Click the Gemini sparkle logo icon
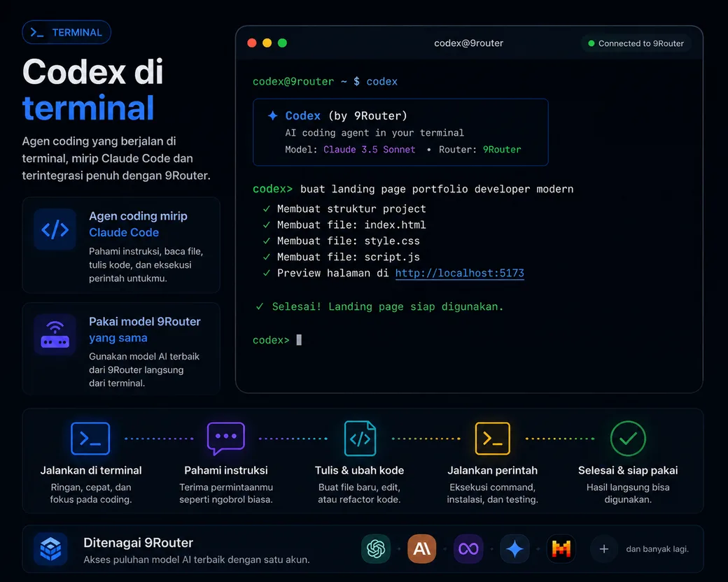Screen dimensions: 728x582 pos(514,549)
